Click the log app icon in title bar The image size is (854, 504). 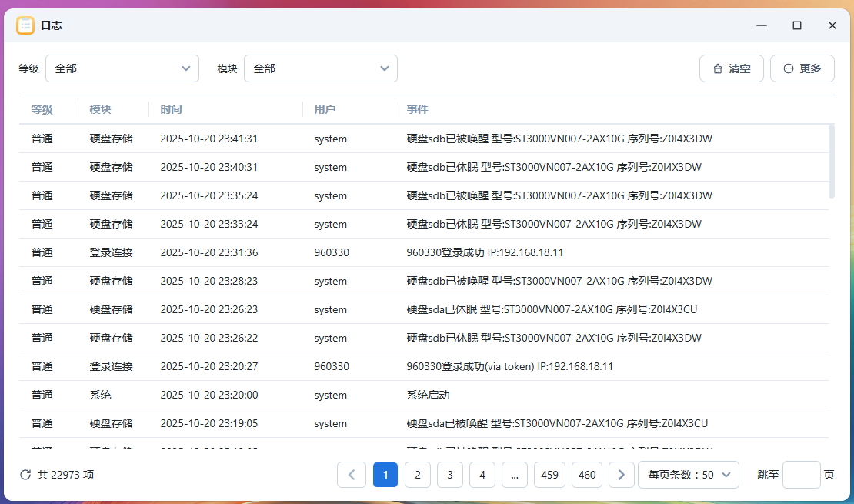[25, 25]
